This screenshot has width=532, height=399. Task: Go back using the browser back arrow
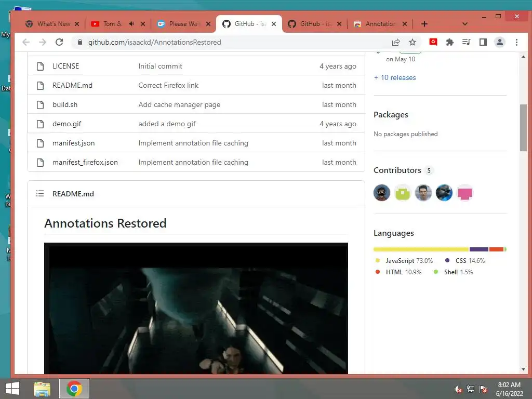pos(26,42)
